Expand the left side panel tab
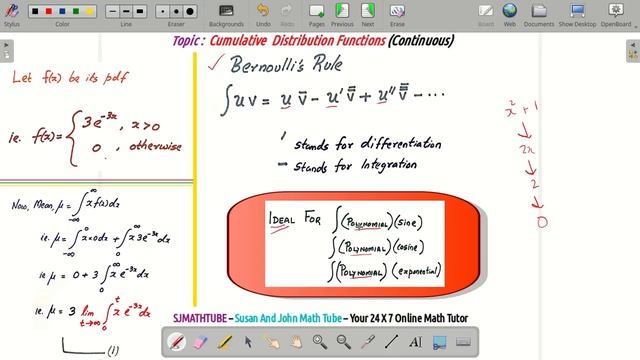The image size is (640, 360). coord(6,51)
